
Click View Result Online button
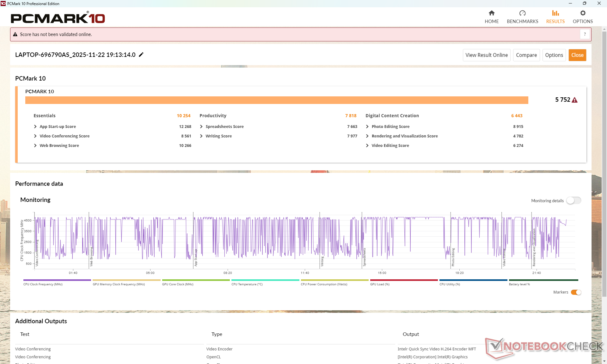[486, 55]
